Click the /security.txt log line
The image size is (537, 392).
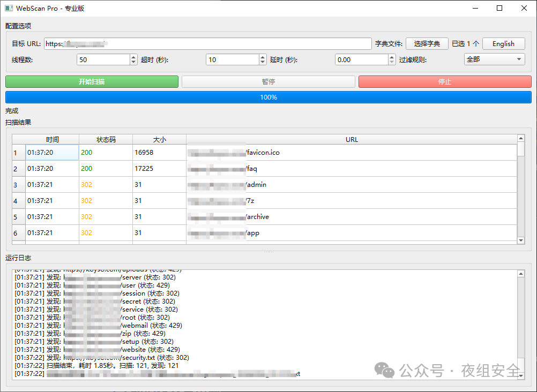pyautogui.click(x=102, y=357)
